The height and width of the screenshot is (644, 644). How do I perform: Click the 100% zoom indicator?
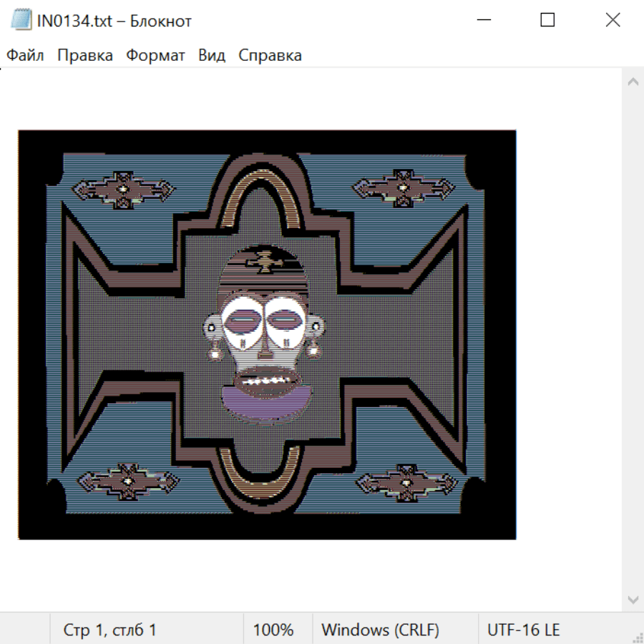point(273,630)
